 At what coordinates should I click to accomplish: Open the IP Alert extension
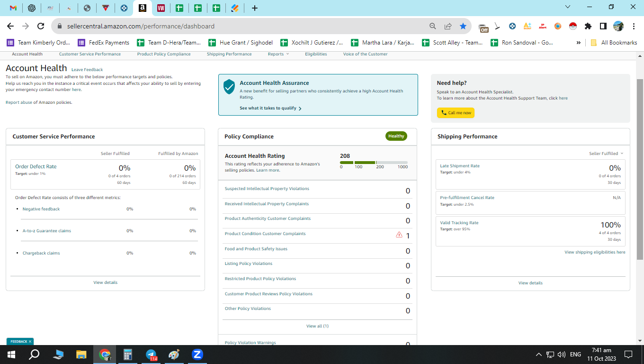543,26
